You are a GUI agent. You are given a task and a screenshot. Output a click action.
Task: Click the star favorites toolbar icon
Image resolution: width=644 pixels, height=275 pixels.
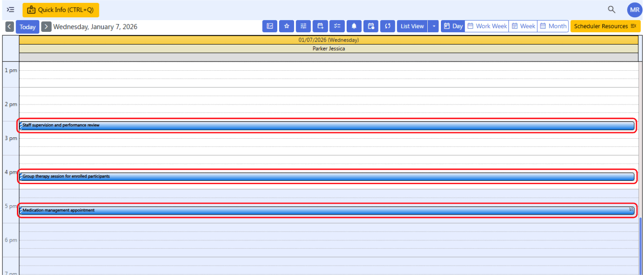click(x=287, y=26)
